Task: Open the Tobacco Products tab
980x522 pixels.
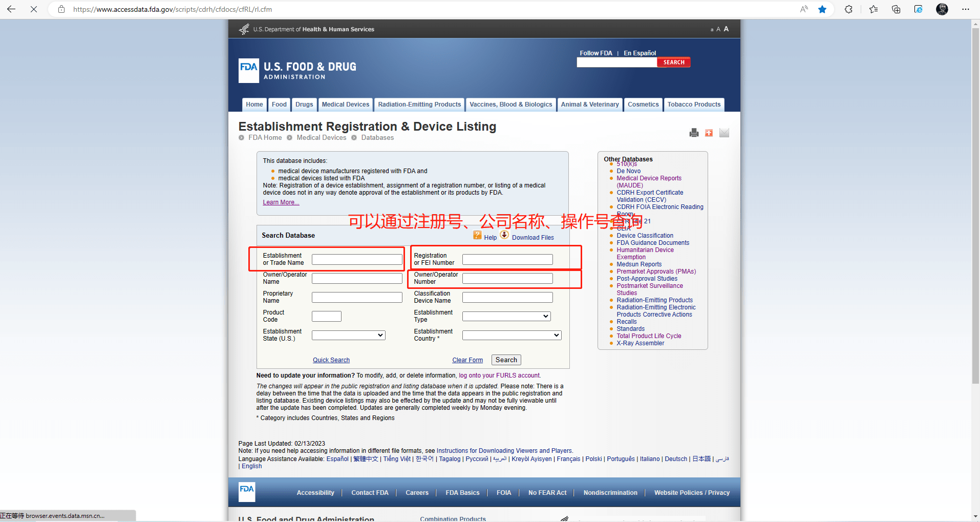Action: (694, 105)
